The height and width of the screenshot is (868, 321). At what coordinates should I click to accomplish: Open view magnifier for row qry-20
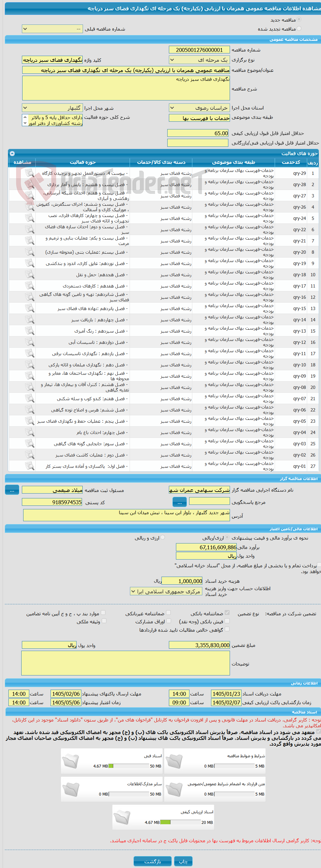point(30,252)
